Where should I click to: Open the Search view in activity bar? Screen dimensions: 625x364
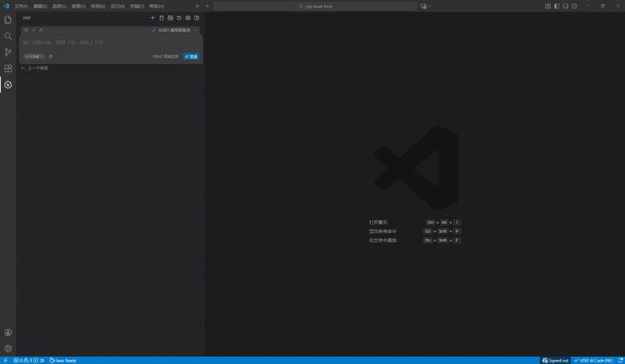point(8,36)
